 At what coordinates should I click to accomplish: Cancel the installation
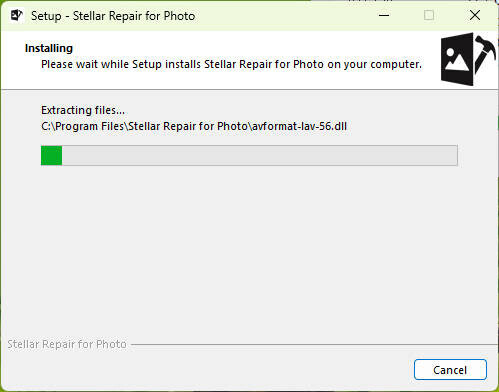pos(450,369)
